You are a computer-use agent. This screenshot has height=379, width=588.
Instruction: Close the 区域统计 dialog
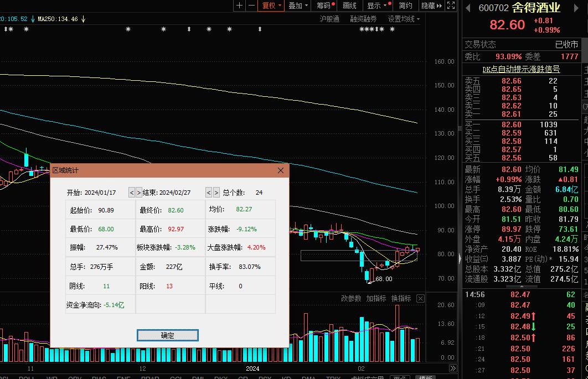click(280, 170)
